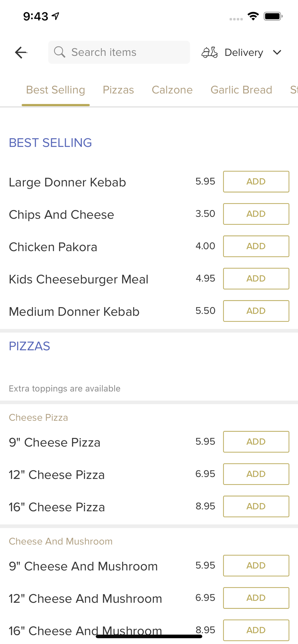Add Chips And Cheese to order

(256, 214)
